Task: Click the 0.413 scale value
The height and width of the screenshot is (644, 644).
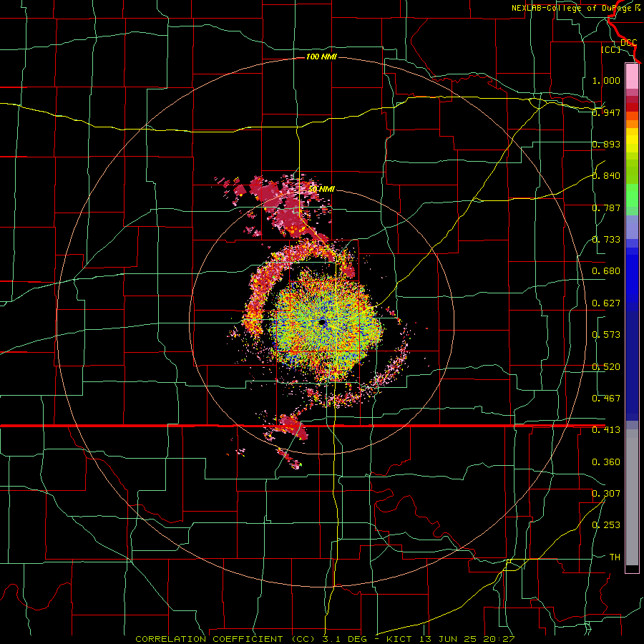Action: click(x=606, y=430)
